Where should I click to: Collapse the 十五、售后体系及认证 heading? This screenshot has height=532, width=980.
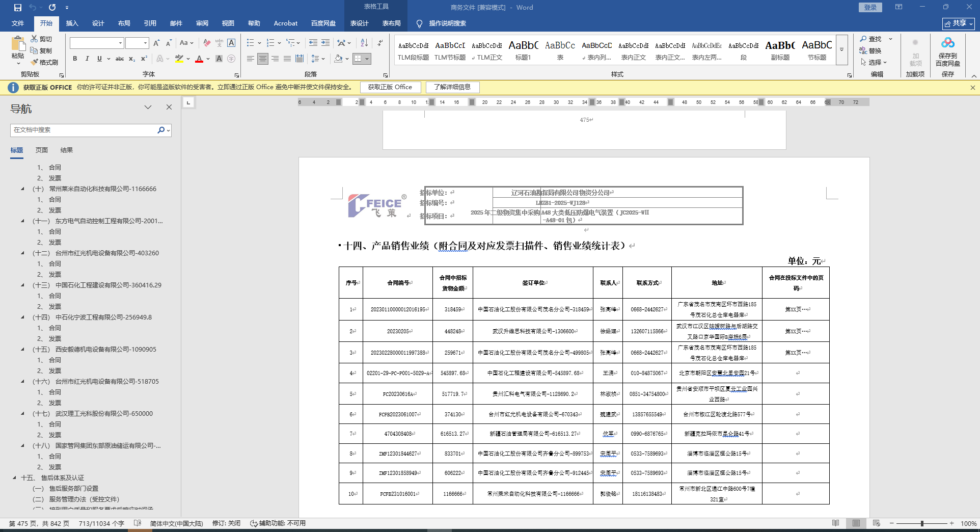[x=14, y=478]
